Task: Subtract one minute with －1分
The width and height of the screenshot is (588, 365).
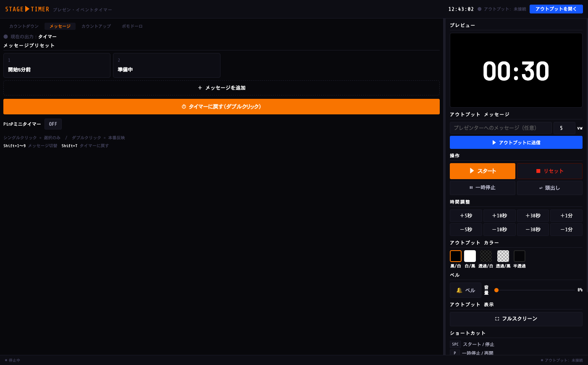Action: coord(567,230)
